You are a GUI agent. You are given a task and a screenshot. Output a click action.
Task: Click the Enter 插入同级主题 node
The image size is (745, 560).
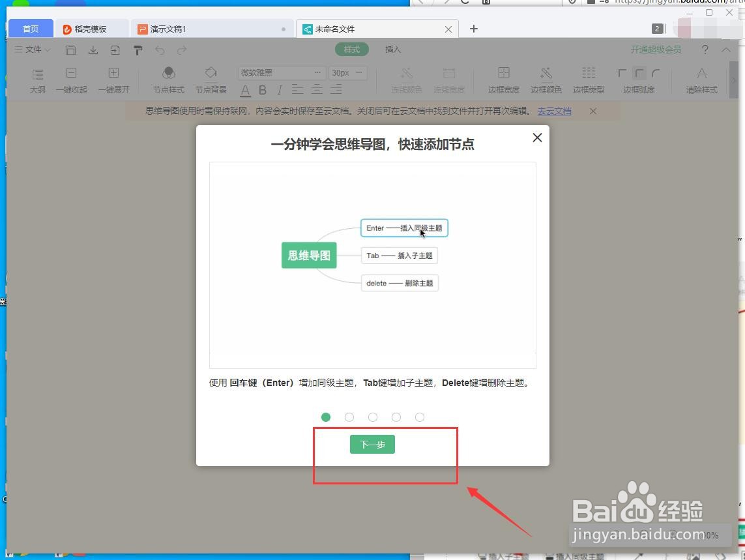404,228
